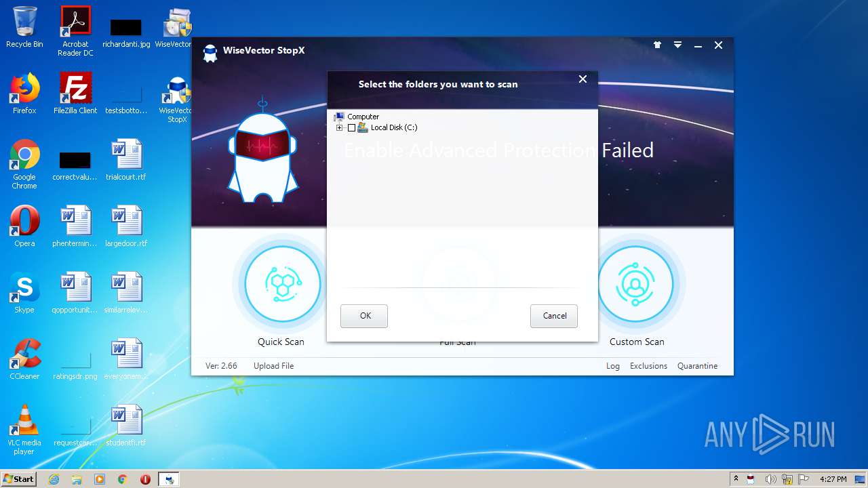Close the folder selection dialog
The height and width of the screenshot is (488, 868).
(583, 79)
